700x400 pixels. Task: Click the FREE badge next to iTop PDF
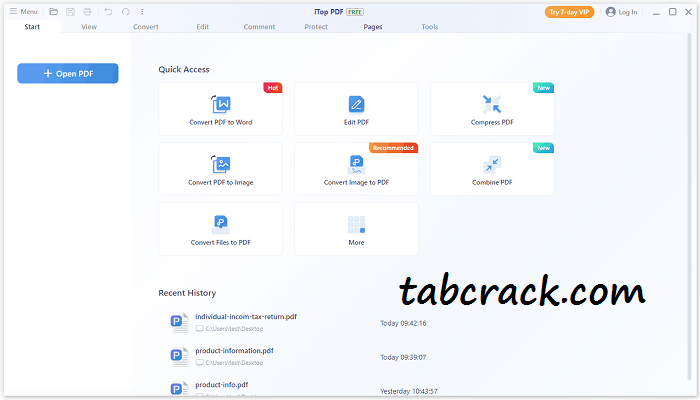(355, 12)
